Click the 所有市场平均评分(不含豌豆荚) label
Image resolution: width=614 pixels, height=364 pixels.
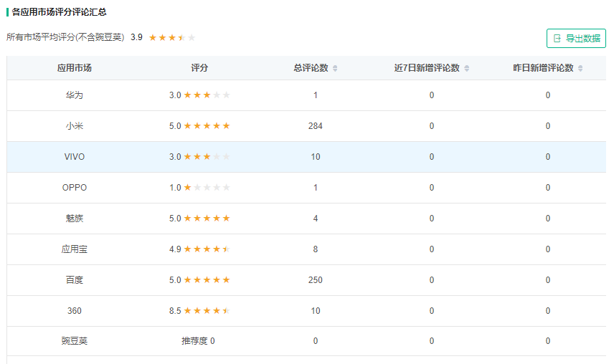(x=65, y=37)
